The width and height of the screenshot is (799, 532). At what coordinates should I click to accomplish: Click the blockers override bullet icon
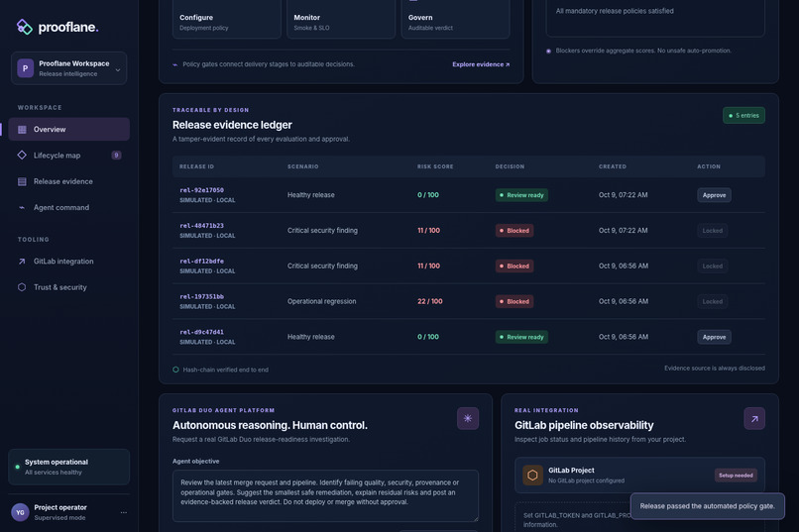548,51
